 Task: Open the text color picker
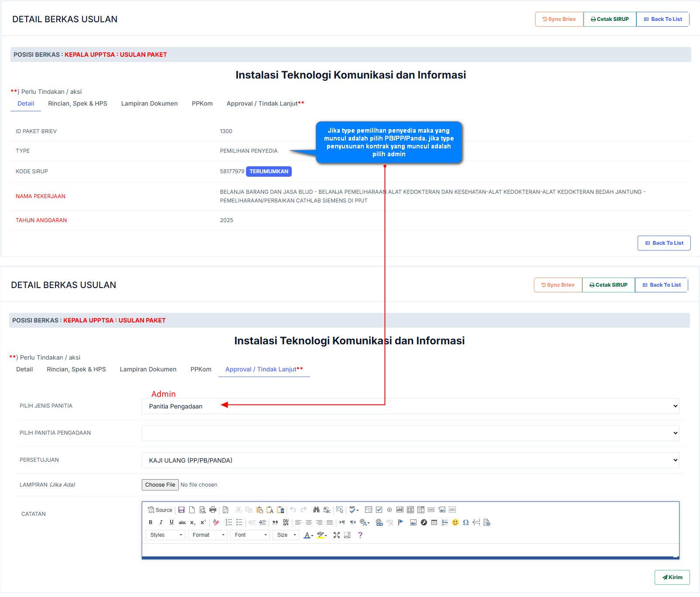coord(308,535)
